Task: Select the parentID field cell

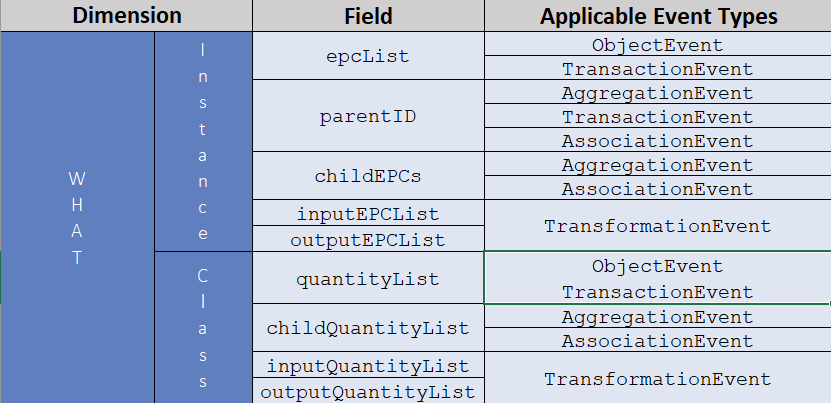Action: (368, 116)
